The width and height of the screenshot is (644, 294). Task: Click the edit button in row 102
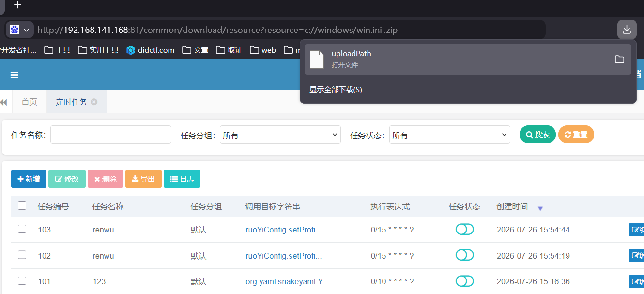pyautogui.click(x=636, y=255)
